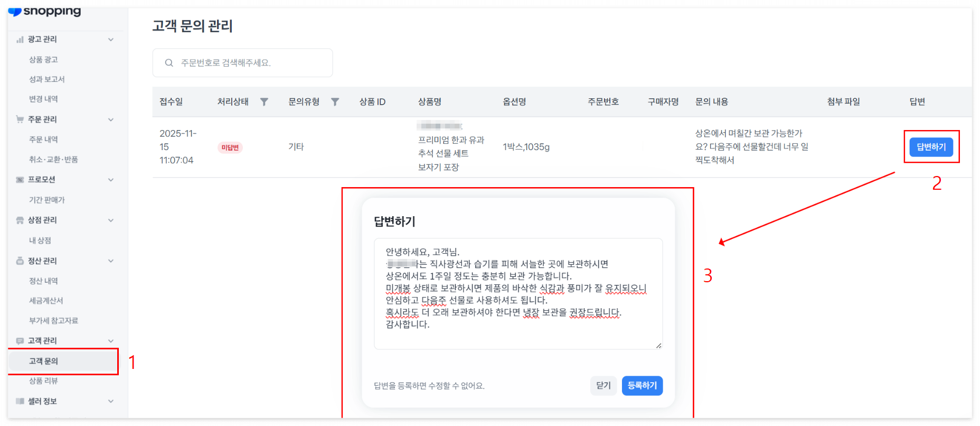Viewport: 980px width, 426px height.
Task: Click the 답변하기 button in the inquiry row
Action: point(931,147)
